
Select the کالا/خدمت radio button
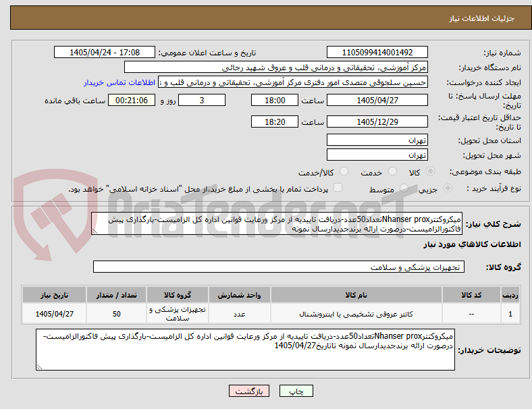pyautogui.click(x=344, y=171)
